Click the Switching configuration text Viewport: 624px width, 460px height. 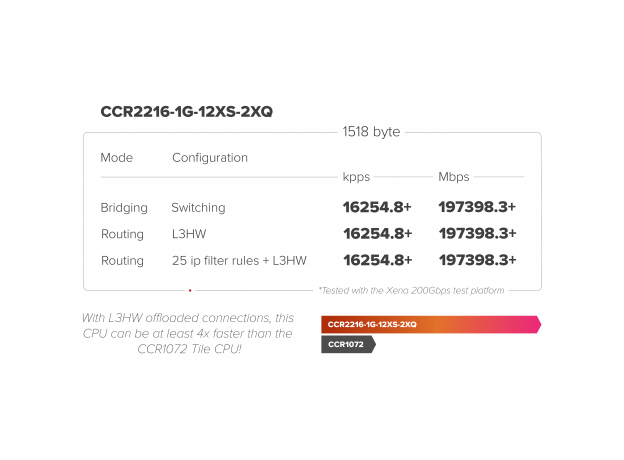[x=198, y=208]
